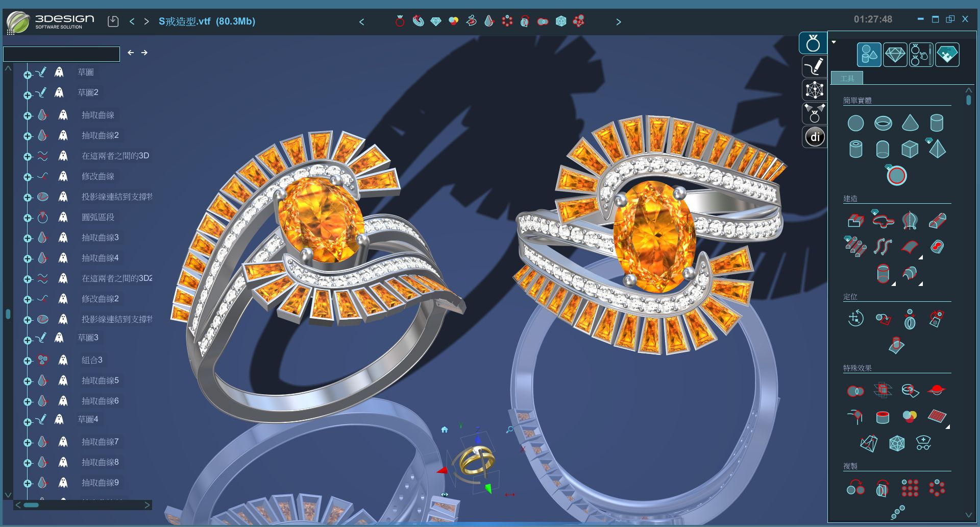The image size is (980, 527).
Task: Select the ring selection tool category button
Action: pyautogui.click(x=921, y=55)
